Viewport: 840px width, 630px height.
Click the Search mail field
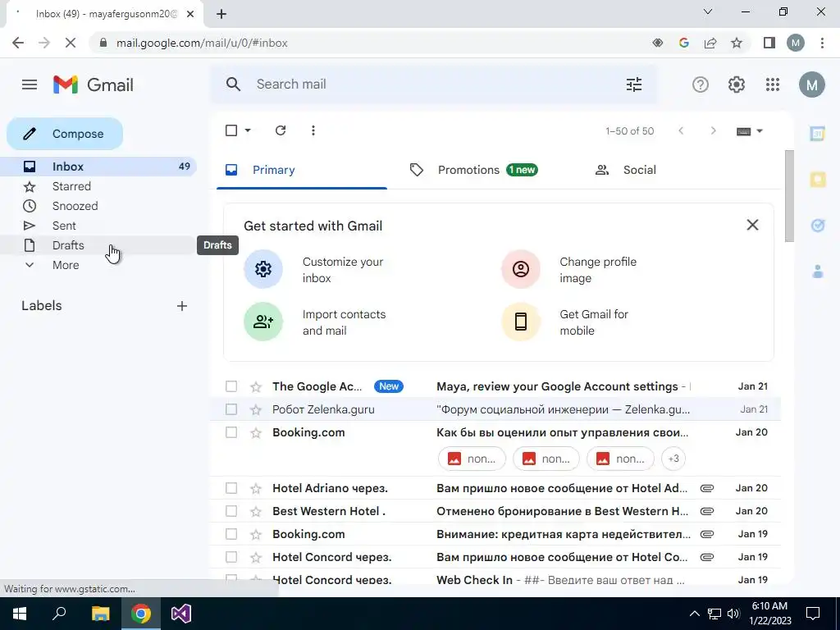434,84
